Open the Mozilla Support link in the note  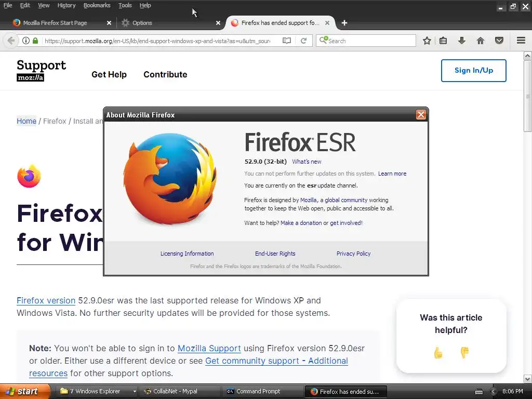209,349
